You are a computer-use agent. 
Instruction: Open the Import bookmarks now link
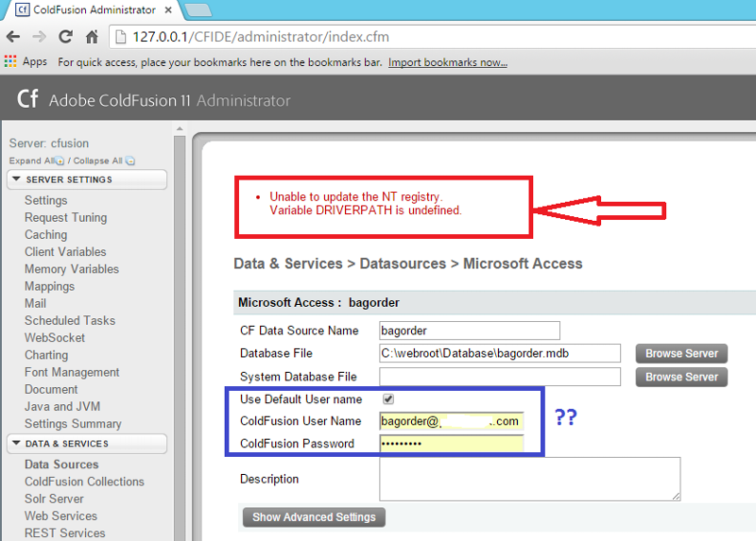(447, 62)
